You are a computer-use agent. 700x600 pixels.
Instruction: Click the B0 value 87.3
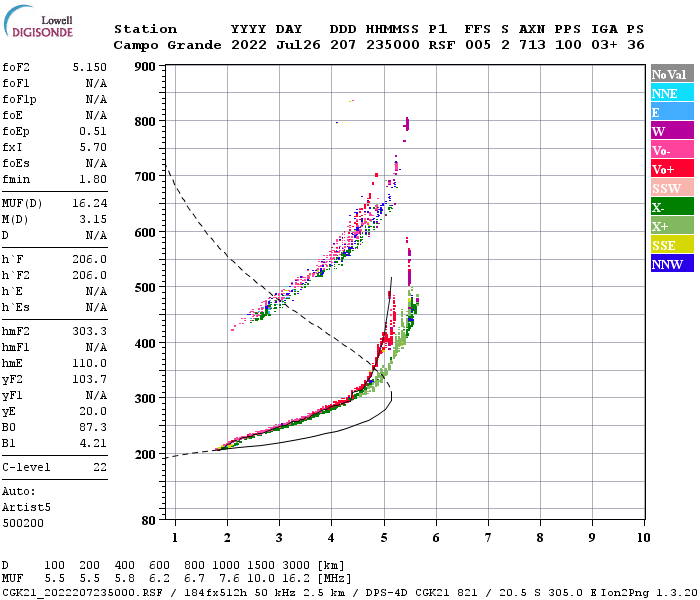click(x=93, y=427)
